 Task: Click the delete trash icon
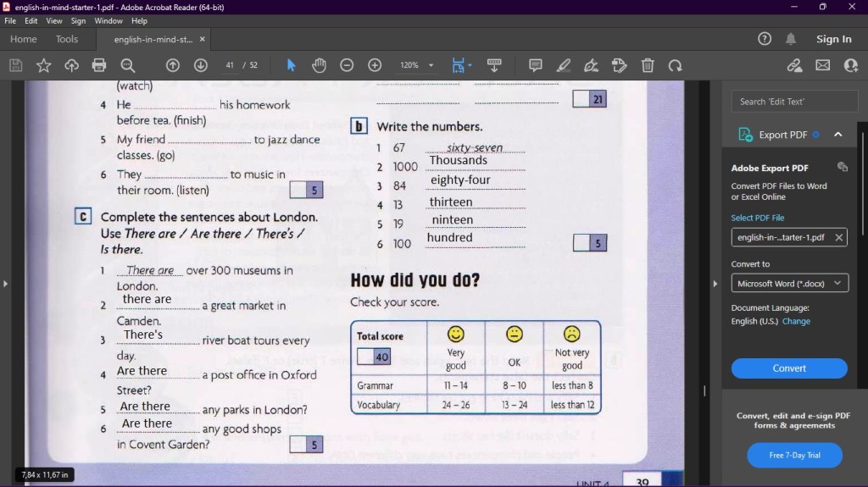648,65
